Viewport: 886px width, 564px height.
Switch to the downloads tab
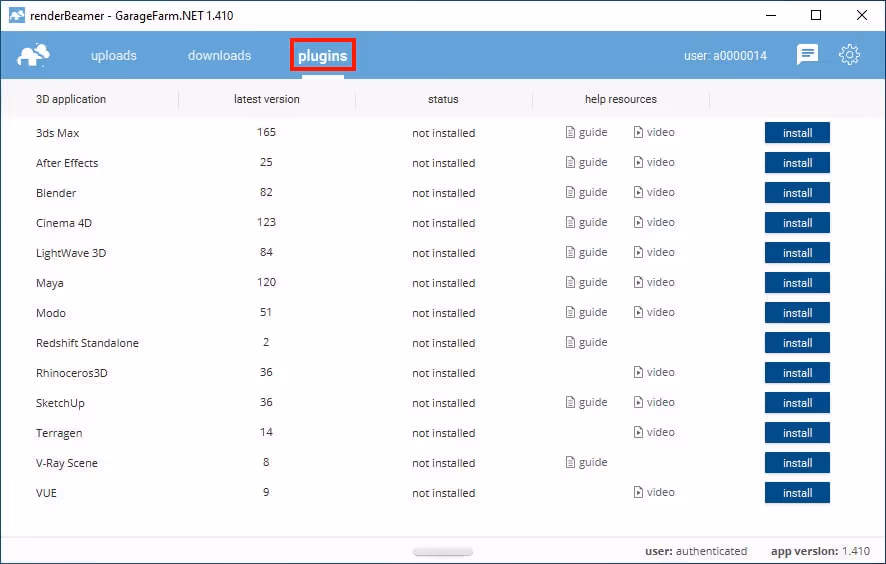(219, 55)
